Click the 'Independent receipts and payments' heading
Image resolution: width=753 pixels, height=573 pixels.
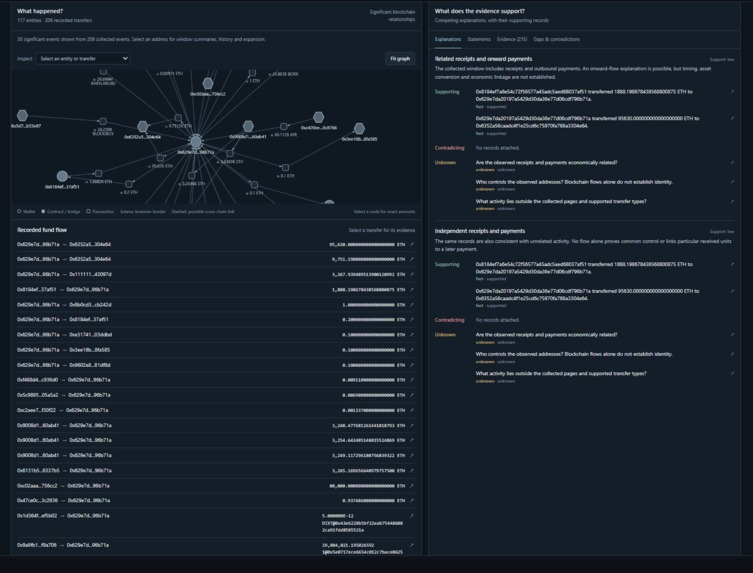pyautogui.click(x=480, y=231)
